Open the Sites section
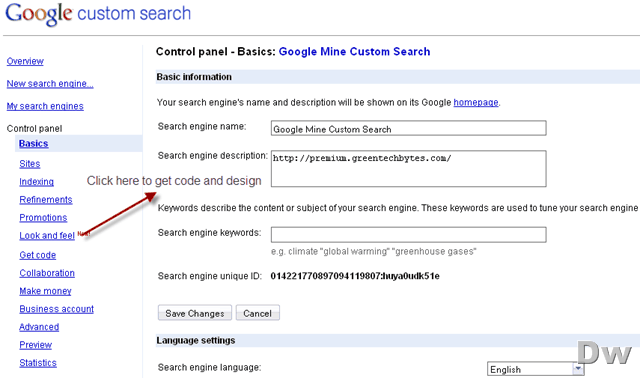The image size is (640, 378). (x=30, y=164)
